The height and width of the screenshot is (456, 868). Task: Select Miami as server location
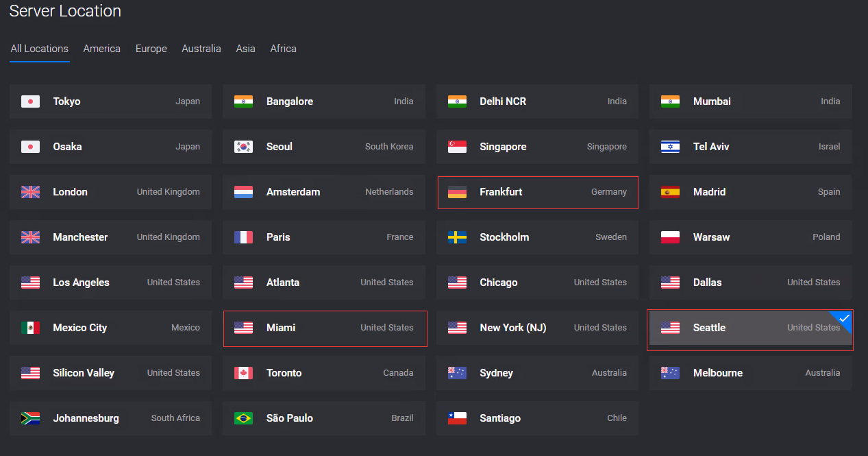click(x=325, y=328)
